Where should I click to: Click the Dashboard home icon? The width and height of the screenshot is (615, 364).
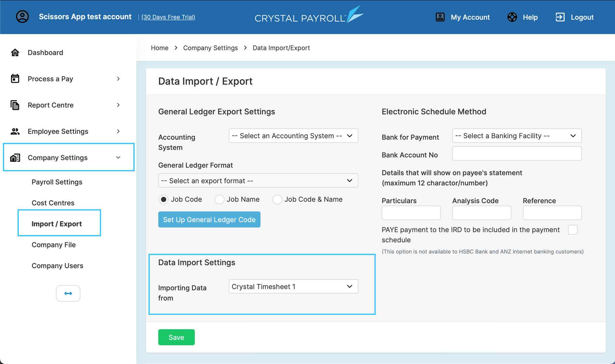click(15, 53)
